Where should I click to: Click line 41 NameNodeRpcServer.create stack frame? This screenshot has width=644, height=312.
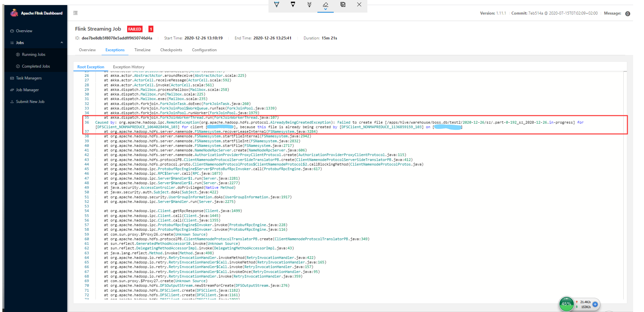[x=205, y=150]
